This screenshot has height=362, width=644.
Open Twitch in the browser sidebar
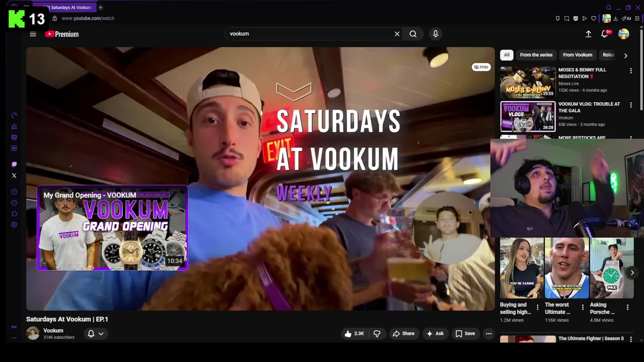(x=14, y=164)
